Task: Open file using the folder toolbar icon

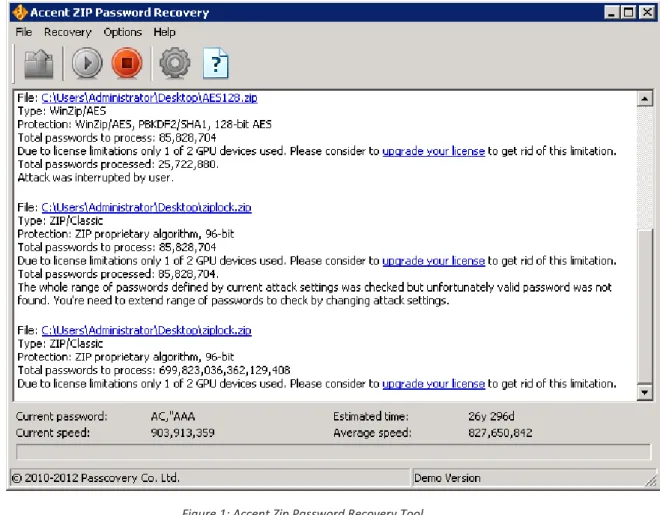Action: pyautogui.click(x=39, y=64)
